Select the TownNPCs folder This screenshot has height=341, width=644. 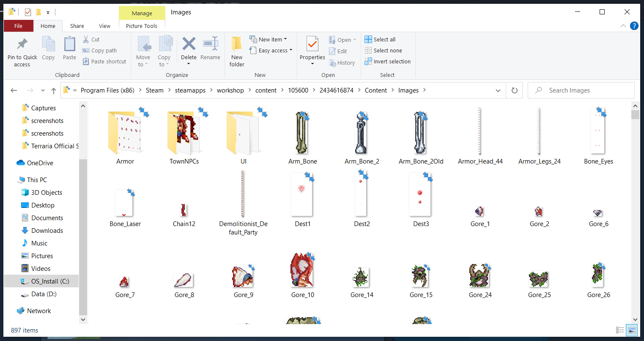coord(184,136)
